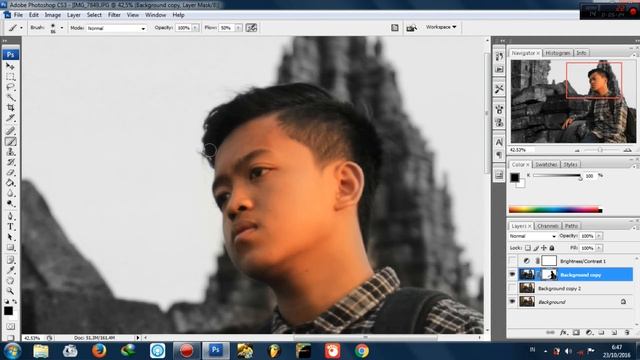Open the brush Opacity slider arrow
Screen dimensions: 640x360
195,28
